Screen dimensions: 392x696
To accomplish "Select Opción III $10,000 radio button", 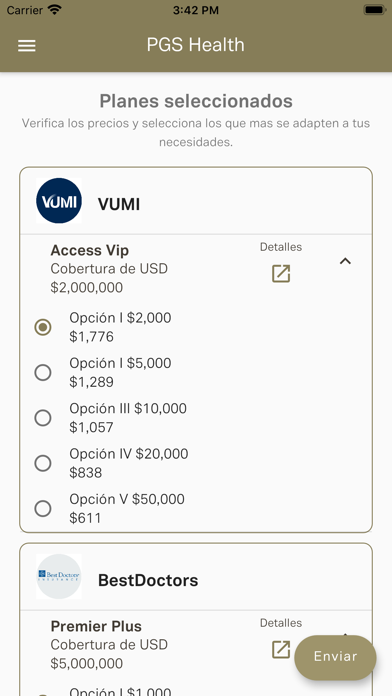I will (43, 418).
